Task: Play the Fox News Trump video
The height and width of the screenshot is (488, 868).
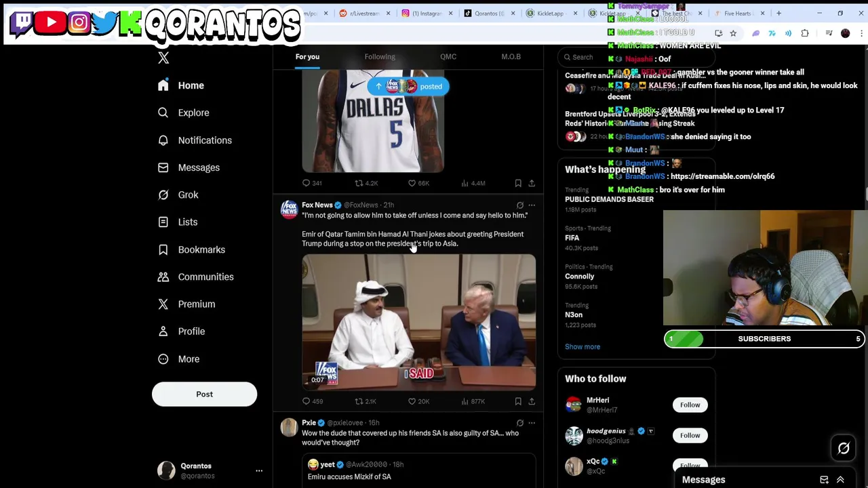Action: pos(418,322)
